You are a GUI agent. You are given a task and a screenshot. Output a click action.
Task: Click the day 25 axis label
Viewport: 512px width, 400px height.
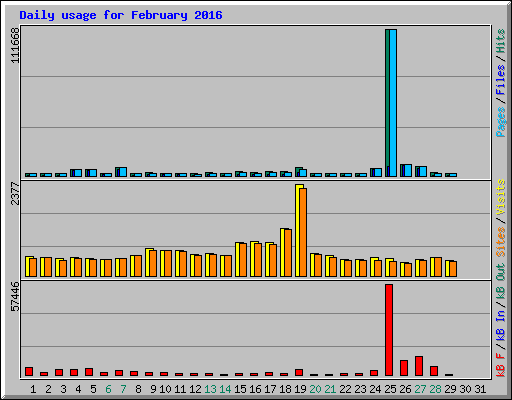point(390,389)
